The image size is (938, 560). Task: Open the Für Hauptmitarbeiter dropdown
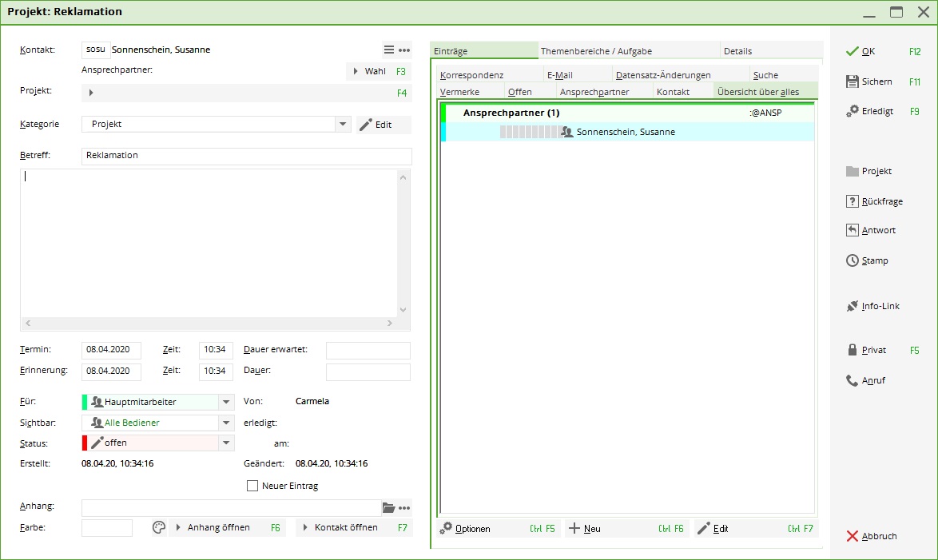pyautogui.click(x=226, y=402)
